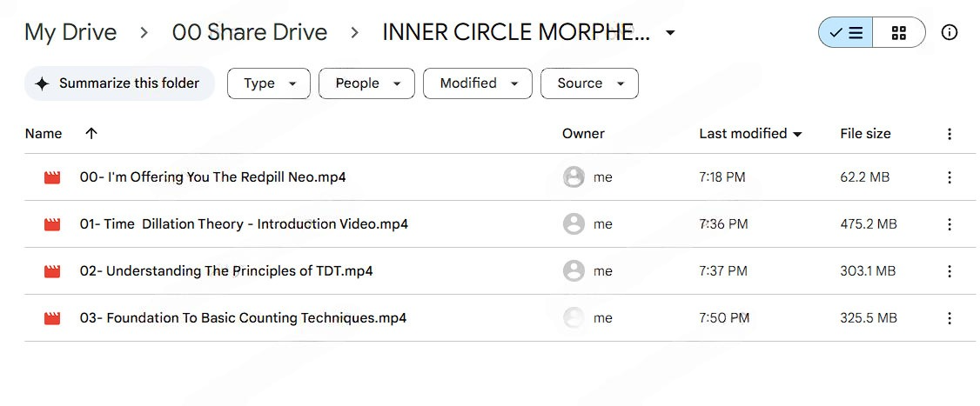Expand the People filter dropdown
Screen dimensions: 980x406
(367, 83)
